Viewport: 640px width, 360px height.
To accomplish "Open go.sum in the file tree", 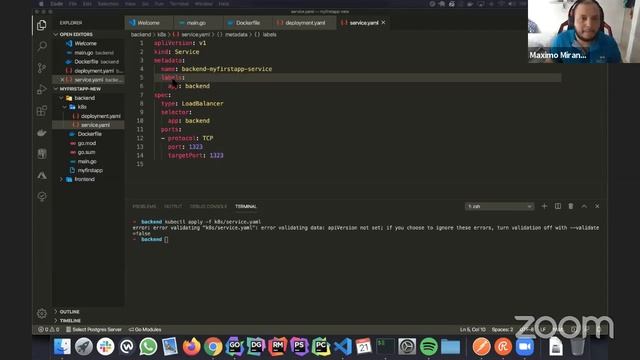I will 86,152.
